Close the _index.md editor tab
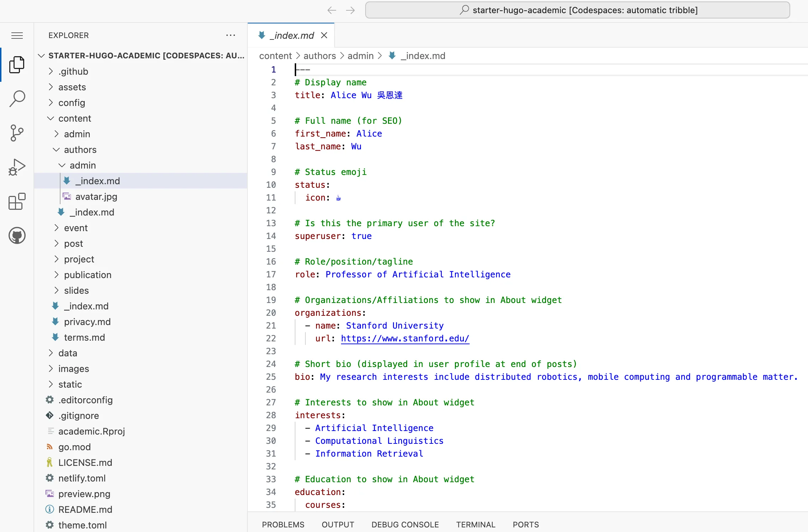808x532 pixels. click(324, 35)
